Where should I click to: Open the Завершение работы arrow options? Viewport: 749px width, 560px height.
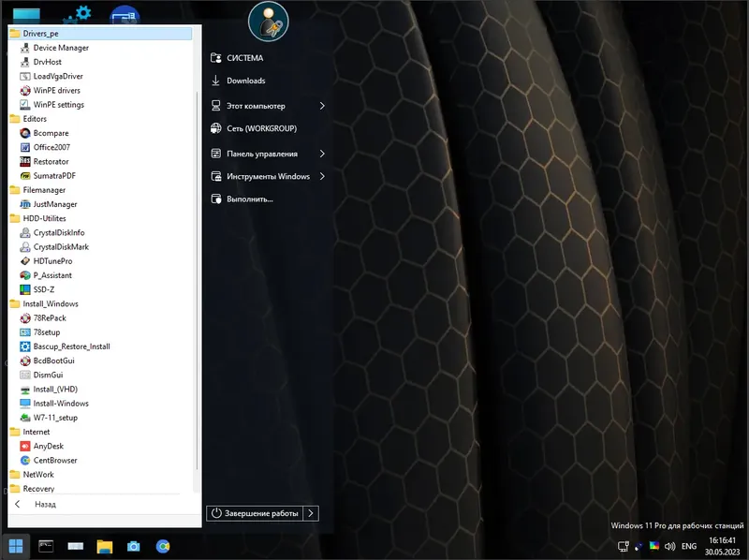[x=310, y=513]
